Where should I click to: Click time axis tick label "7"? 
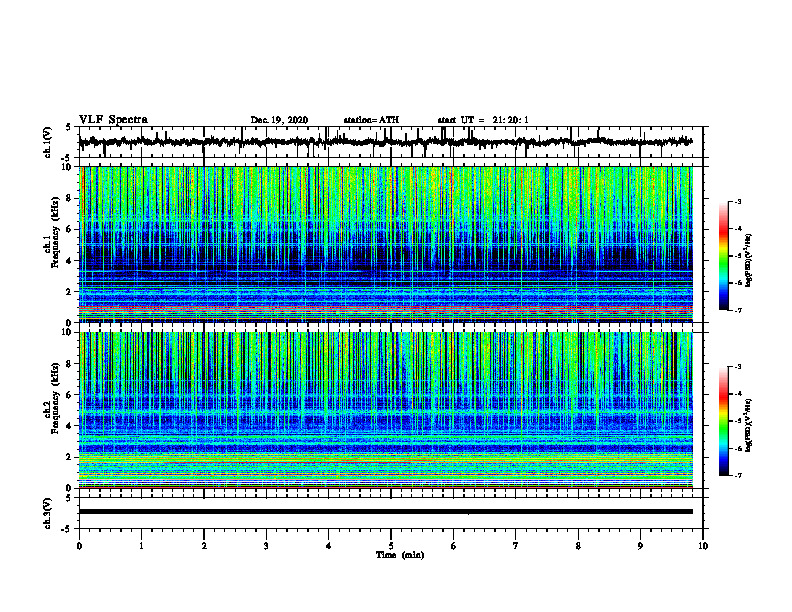click(x=516, y=546)
